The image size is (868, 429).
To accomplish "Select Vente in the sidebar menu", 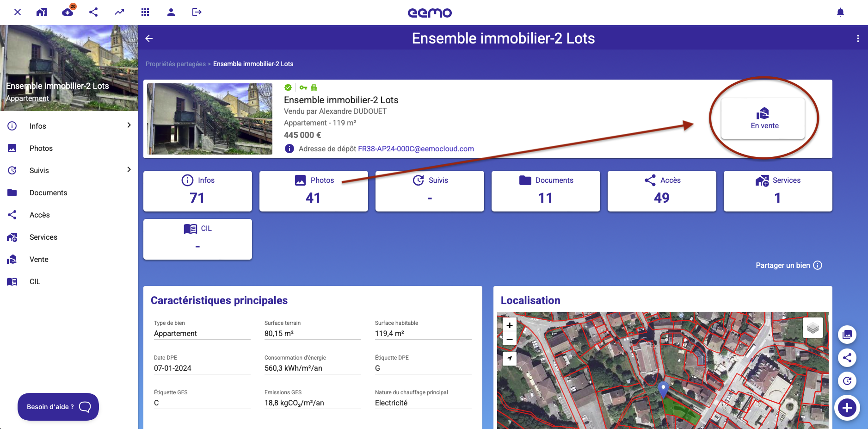I will tap(39, 259).
